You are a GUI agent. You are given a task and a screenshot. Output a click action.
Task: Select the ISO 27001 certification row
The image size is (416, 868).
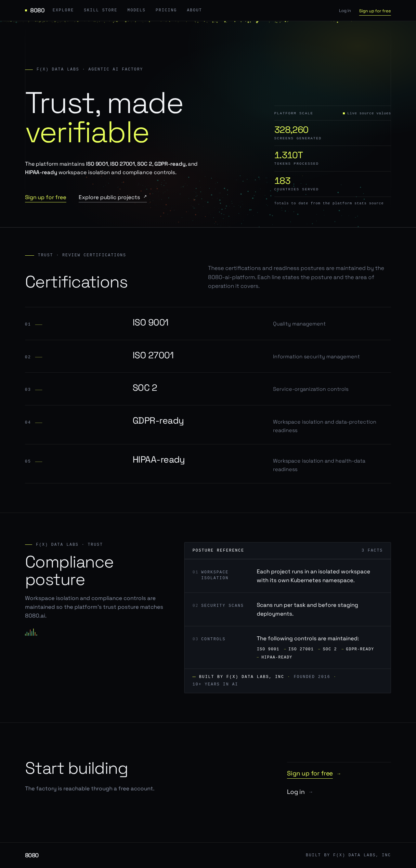[208, 356]
